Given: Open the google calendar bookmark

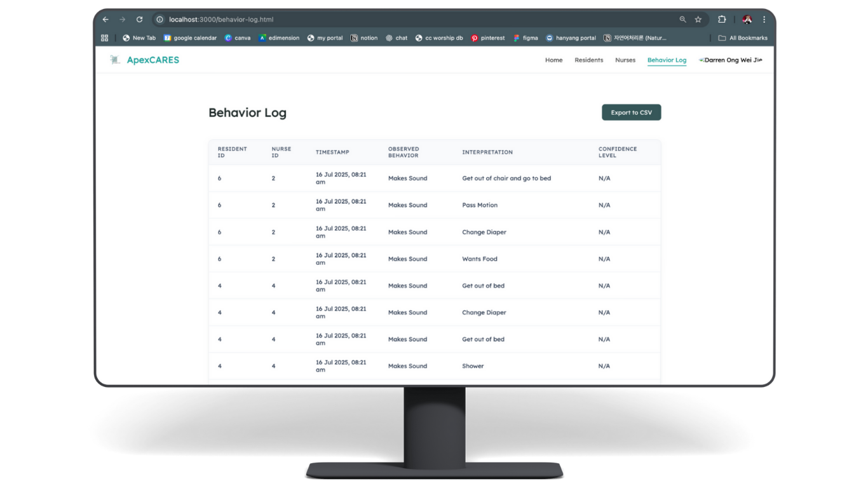Looking at the screenshot, I should pos(190,38).
